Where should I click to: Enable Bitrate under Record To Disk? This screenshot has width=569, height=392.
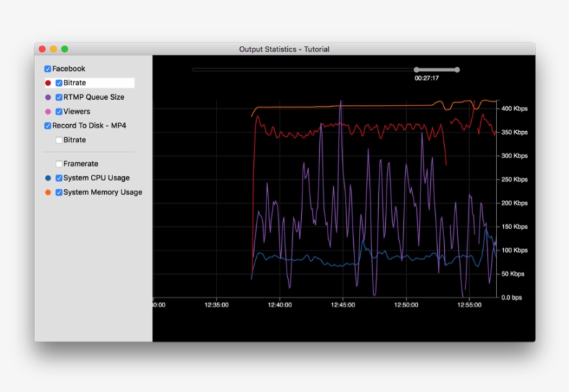pos(59,140)
